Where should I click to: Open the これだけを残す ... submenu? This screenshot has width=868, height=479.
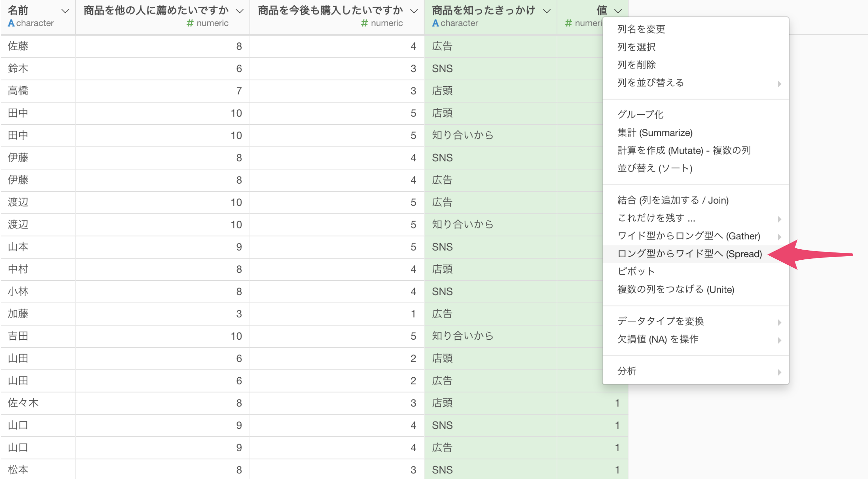[695, 218]
